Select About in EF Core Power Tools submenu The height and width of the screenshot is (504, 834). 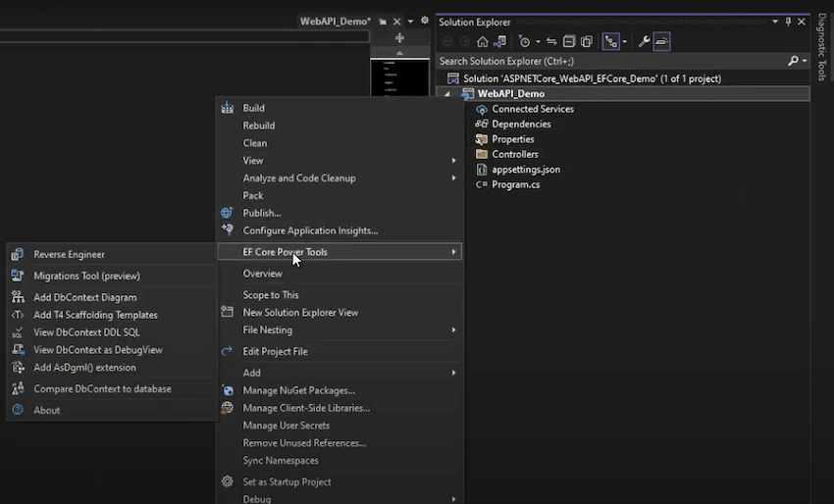(112, 411)
